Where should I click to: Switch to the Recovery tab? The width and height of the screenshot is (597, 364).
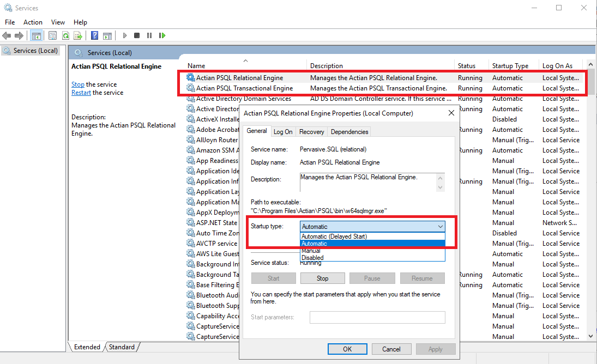311,132
